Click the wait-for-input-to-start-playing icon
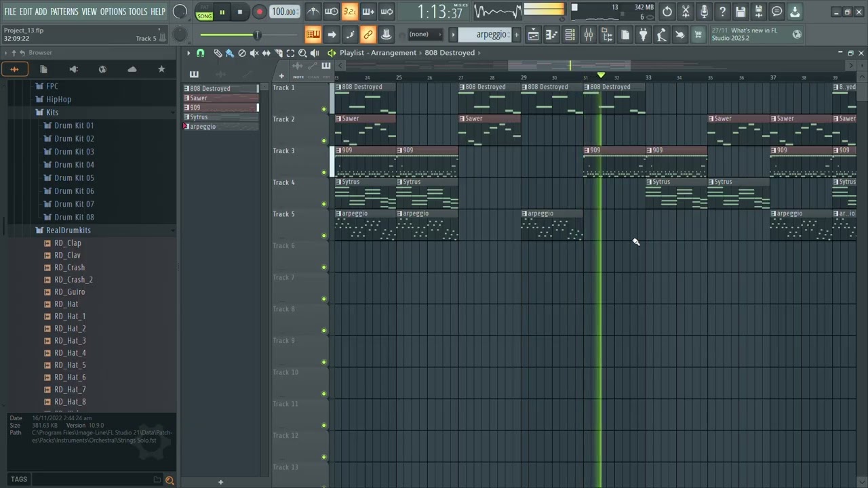 click(332, 12)
